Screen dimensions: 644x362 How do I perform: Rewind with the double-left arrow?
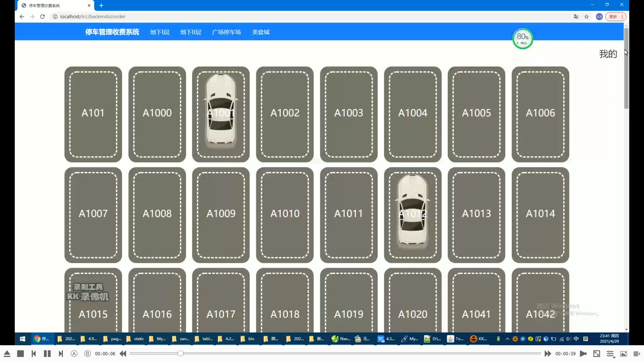click(123, 354)
